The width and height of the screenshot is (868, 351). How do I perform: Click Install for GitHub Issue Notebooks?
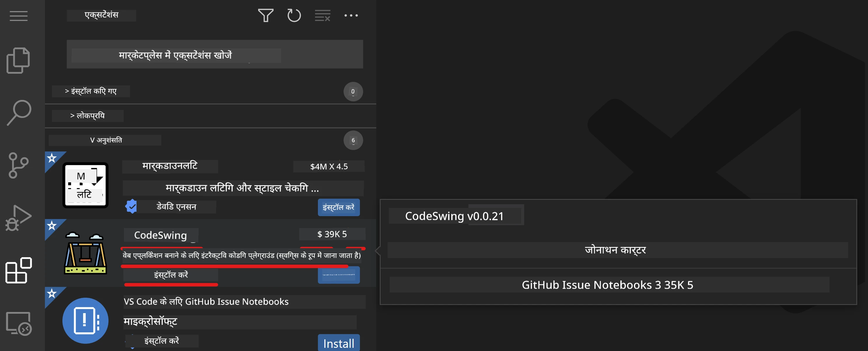339,343
